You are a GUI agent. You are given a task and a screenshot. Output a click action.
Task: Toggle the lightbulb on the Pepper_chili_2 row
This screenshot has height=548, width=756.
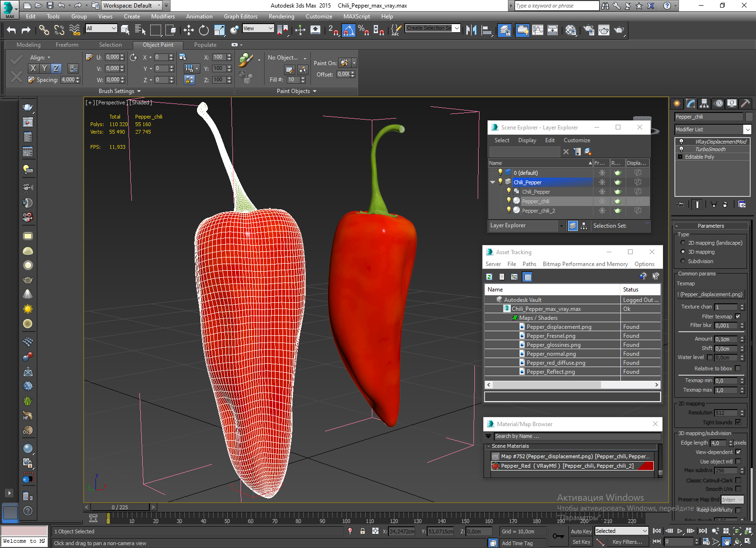pos(509,210)
